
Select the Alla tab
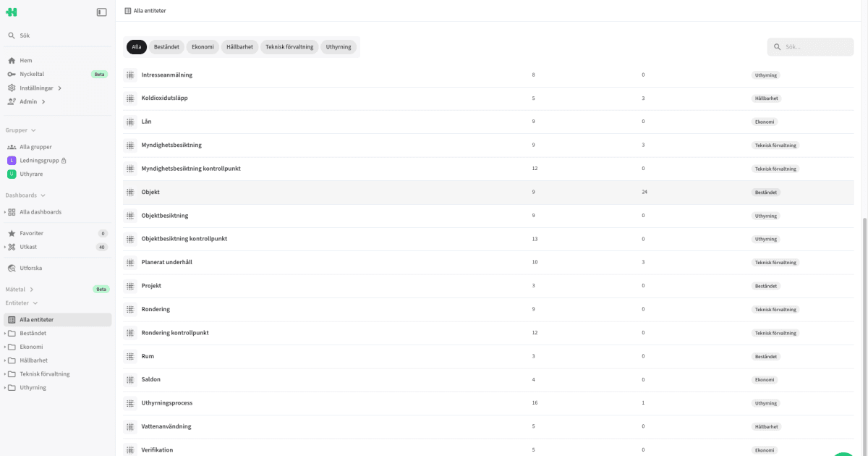[x=136, y=46]
